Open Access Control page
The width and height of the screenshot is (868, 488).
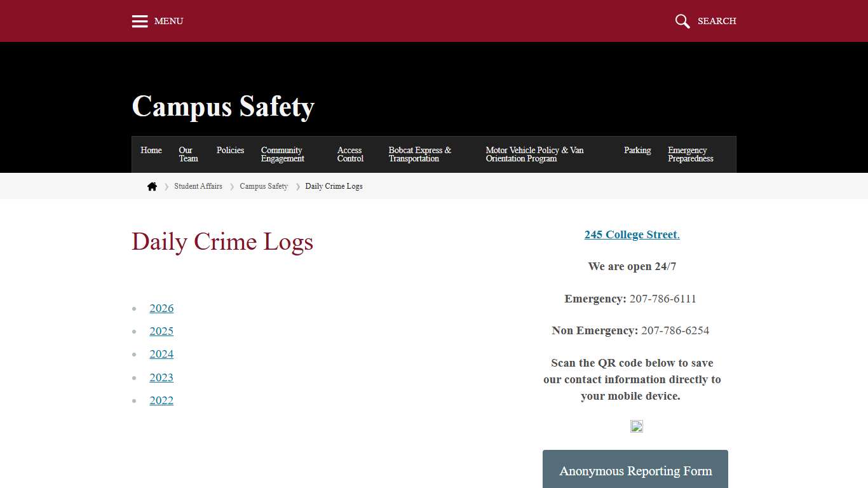click(x=350, y=154)
